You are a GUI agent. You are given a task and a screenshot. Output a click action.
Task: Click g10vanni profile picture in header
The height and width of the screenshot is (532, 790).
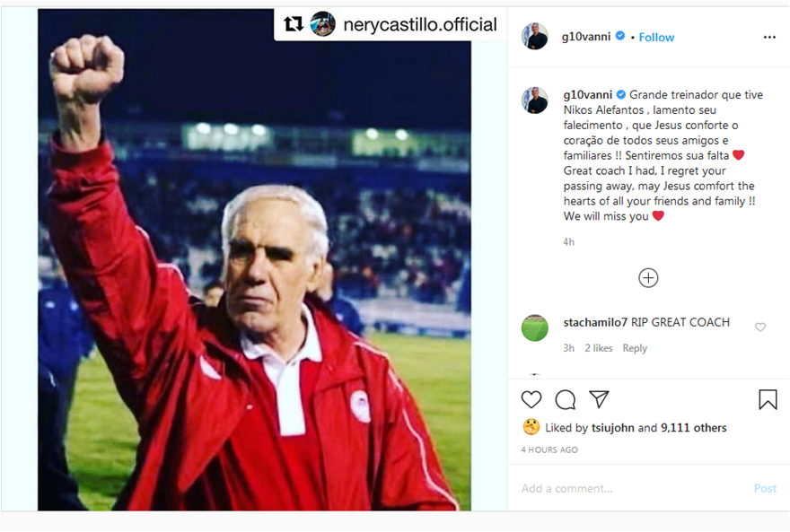535,37
